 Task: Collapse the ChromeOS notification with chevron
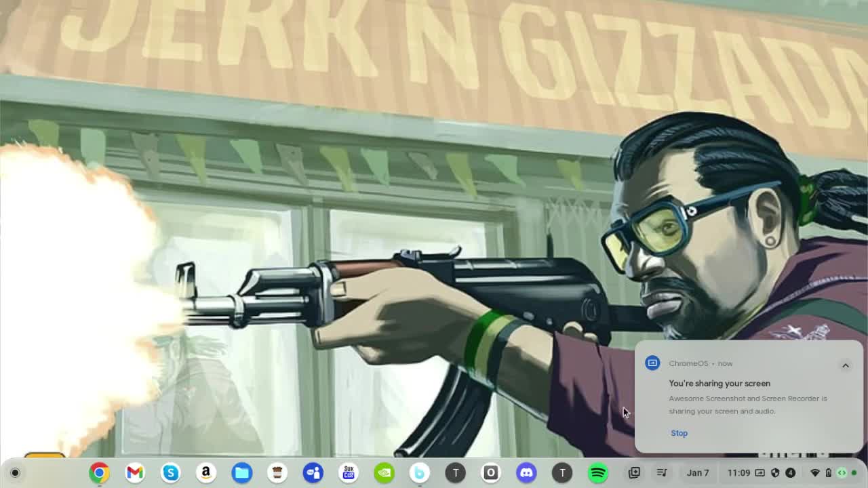(x=846, y=365)
